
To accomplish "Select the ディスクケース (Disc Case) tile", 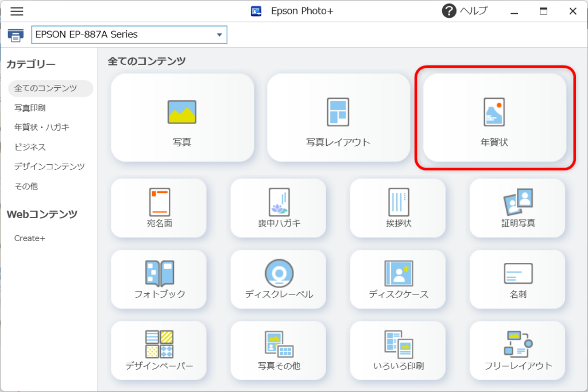I will click(397, 280).
